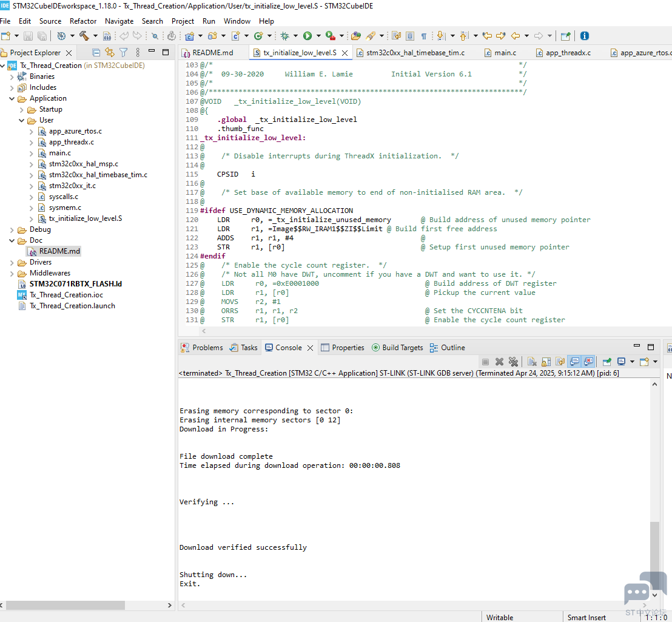
Task: Click the green Run button
Action: [x=307, y=36]
